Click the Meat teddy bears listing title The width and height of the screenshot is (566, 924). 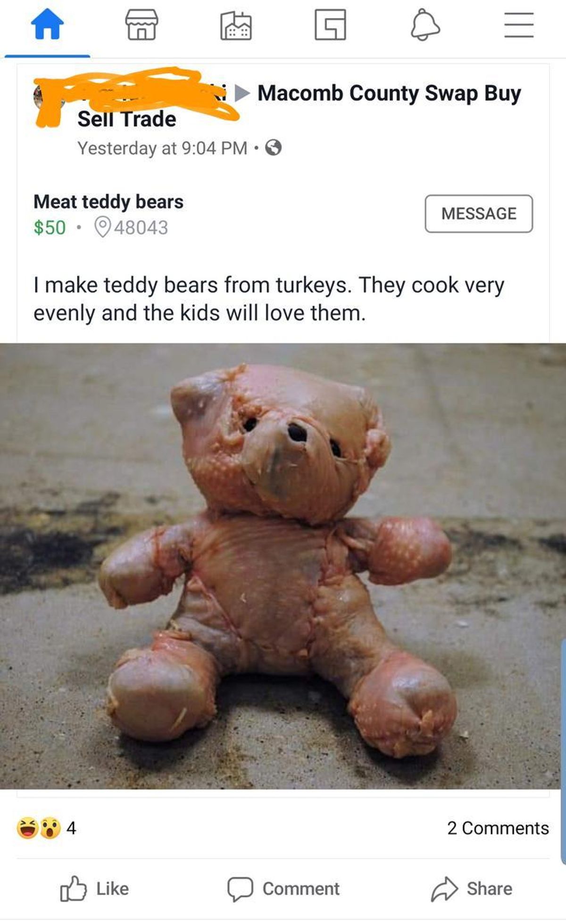[x=108, y=202]
